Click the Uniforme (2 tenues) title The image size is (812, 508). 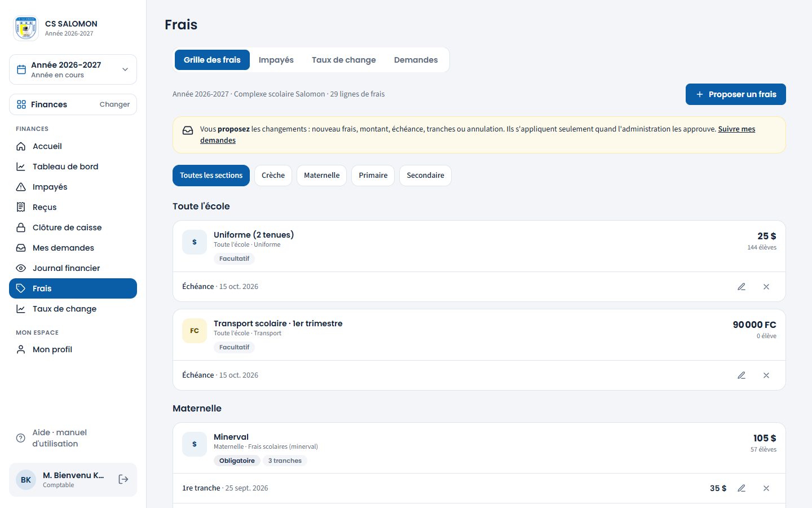tap(254, 235)
